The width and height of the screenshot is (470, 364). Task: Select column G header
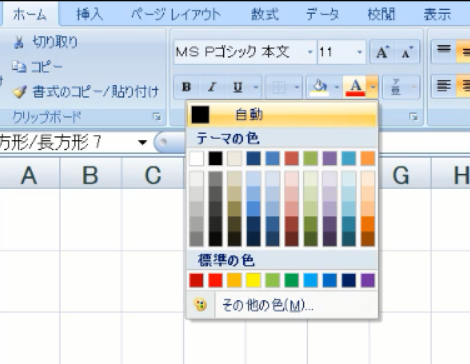[x=401, y=174]
